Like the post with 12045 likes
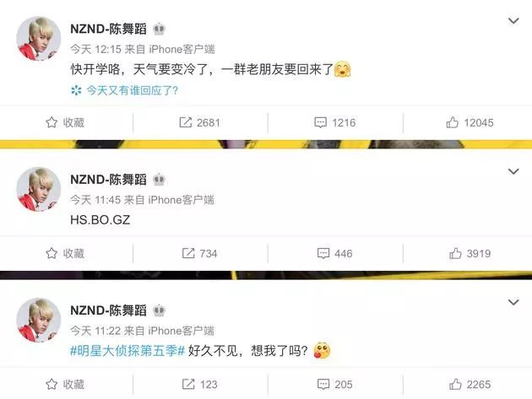Screen dimensions: 532x399 (x=470, y=122)
